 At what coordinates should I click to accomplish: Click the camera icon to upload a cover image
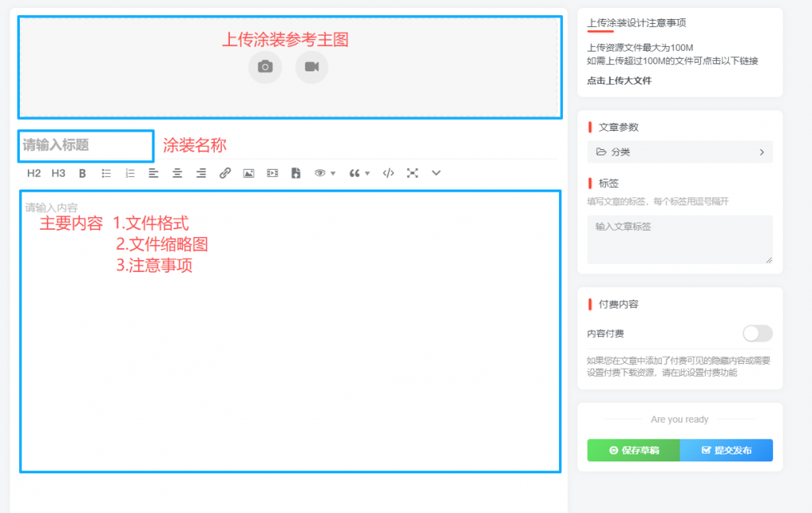(266, 67)
